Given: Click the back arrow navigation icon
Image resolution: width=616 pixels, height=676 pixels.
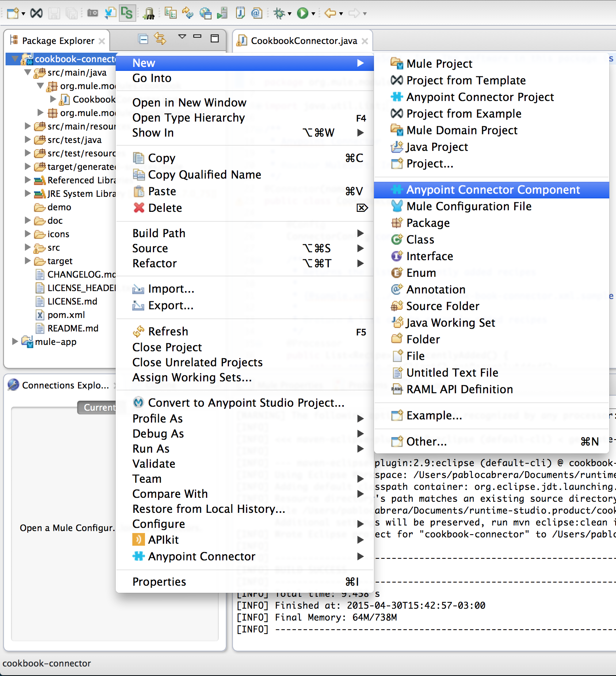Looking at the screenshot, I should [x=330, y=13].
